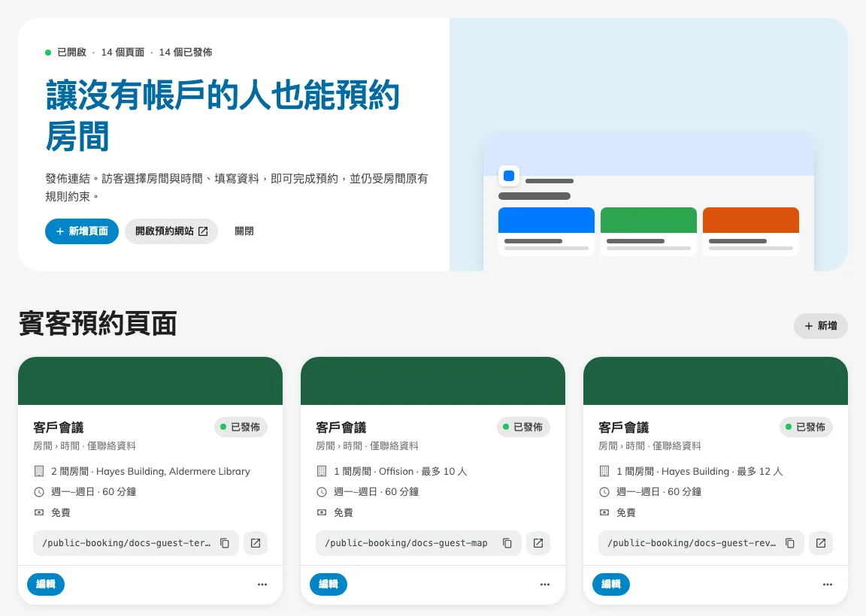Click clock icon on Offision card

322,492
